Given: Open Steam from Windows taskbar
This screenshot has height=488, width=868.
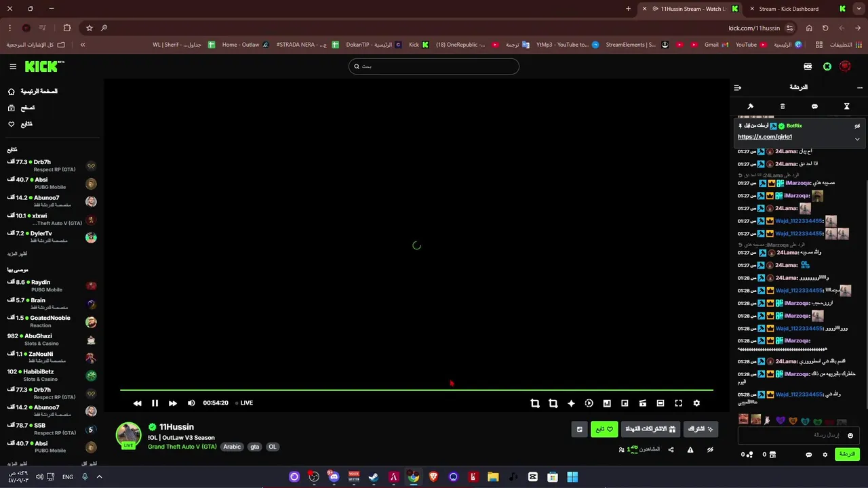Looking at the screenshot, I should point(374,477).
